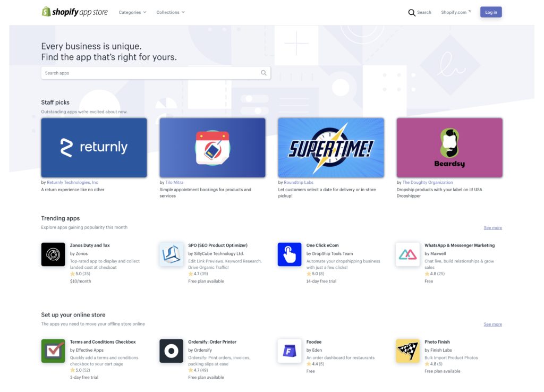Select the Ordersify: Order Printer app icon

pyautogui.click(x=171, y=351)
